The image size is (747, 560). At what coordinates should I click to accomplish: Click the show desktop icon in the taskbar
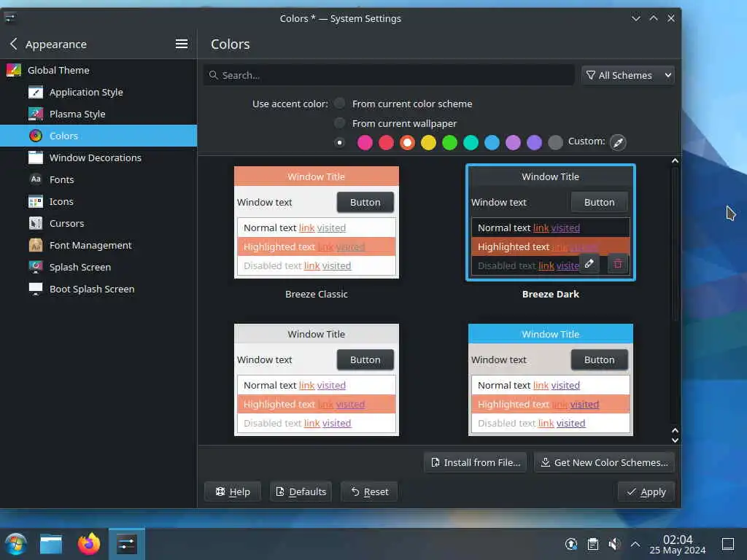[x=728, y=544]
